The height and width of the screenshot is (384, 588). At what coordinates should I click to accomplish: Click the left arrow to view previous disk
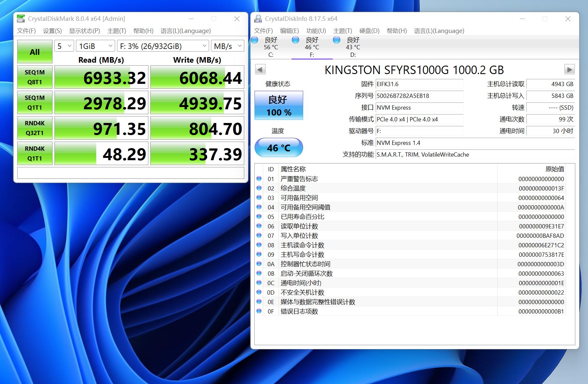260,69
